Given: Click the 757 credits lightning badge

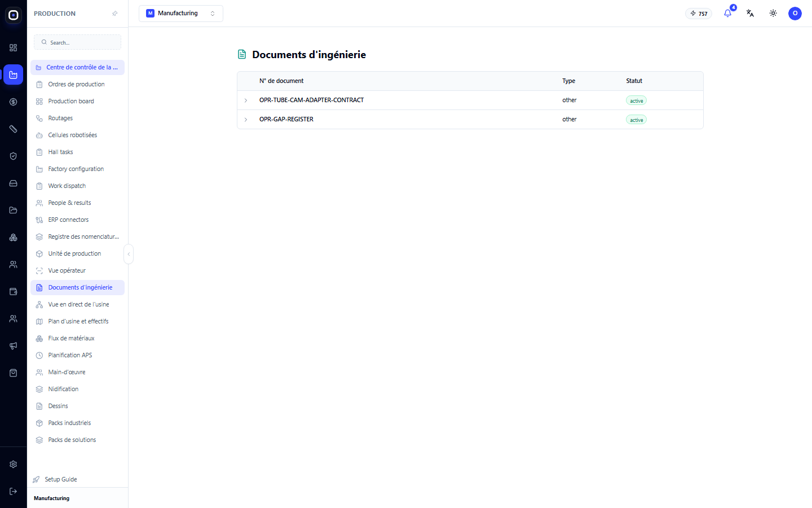Looking at the screenshot, I should click(699, 14).
